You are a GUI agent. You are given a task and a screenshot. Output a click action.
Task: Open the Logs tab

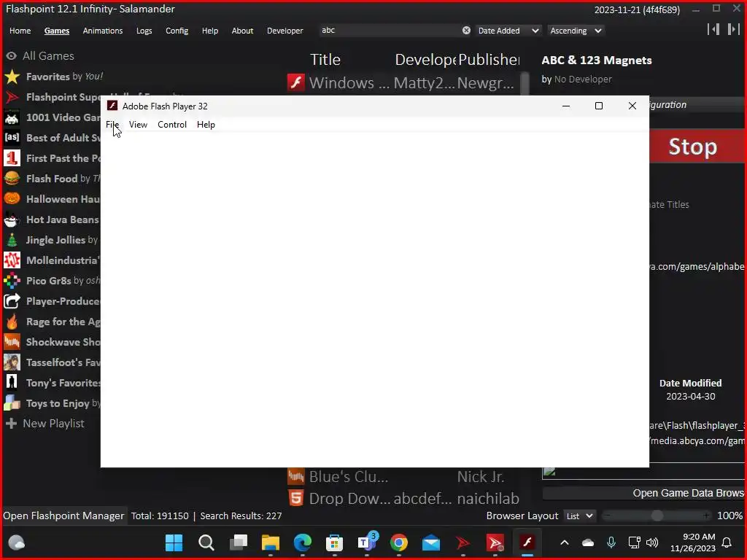pyautogui.click(x=144, y=31)
